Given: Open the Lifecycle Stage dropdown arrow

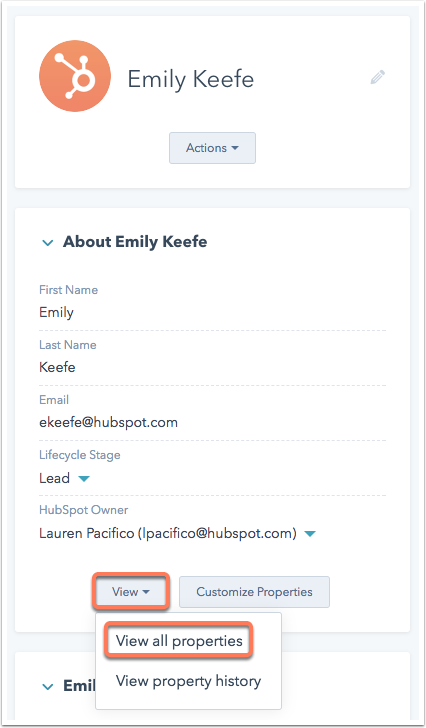Looking at the screenshot, I should (84, 479).
